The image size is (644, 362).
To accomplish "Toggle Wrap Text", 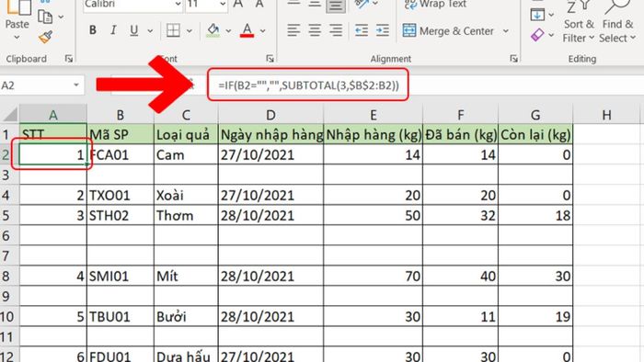I will click(435, 4).
